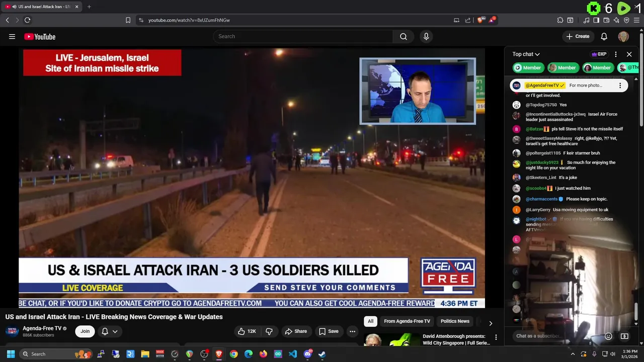
Task: Open the media controls music note icon
Action: [x=586, y=20]
